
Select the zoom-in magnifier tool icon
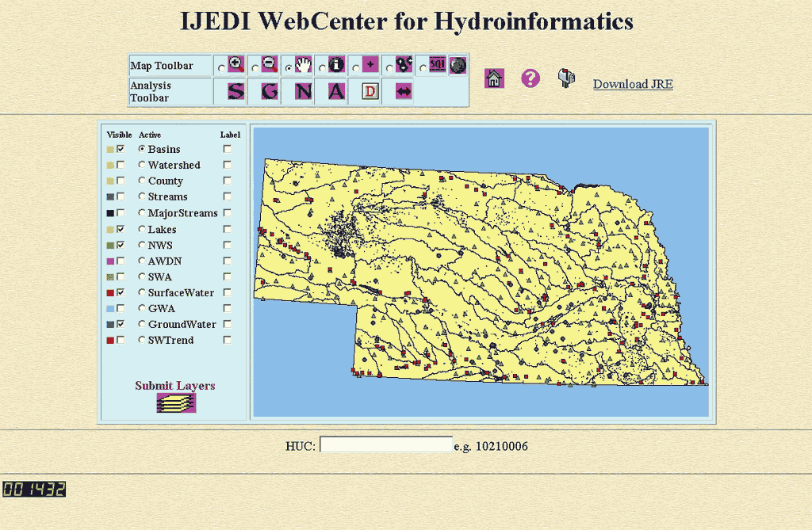click(x=236, y=64)
